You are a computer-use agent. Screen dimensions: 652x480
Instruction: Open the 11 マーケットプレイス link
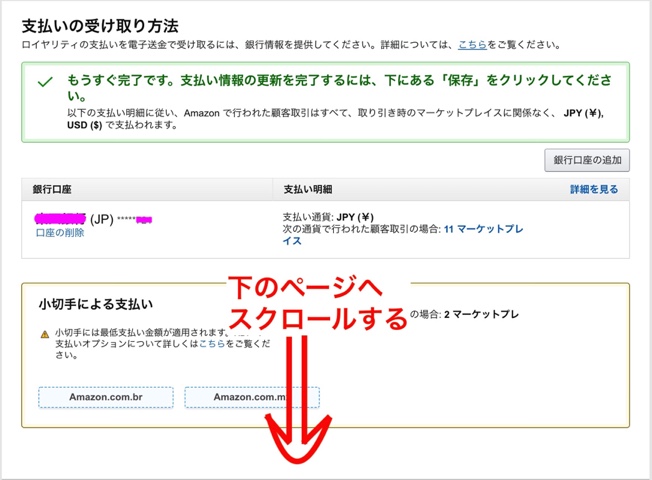click(483, 229)
